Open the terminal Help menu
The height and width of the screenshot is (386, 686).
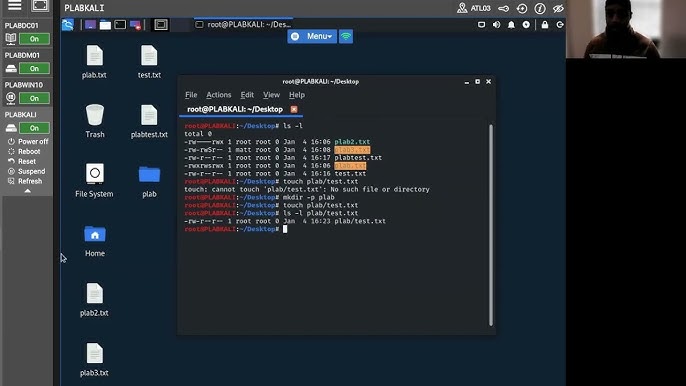click(x=297, y=95)
